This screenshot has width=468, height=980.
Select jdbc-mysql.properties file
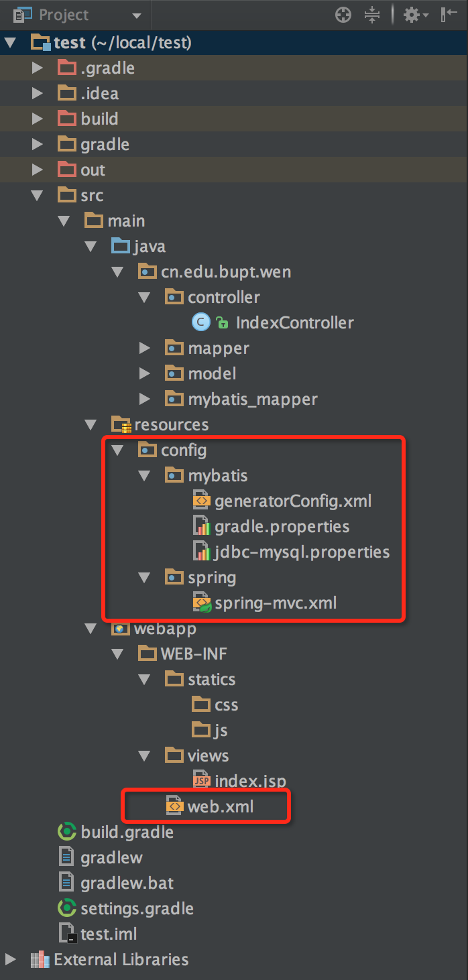pyautogui.click(x=302, y=552)
